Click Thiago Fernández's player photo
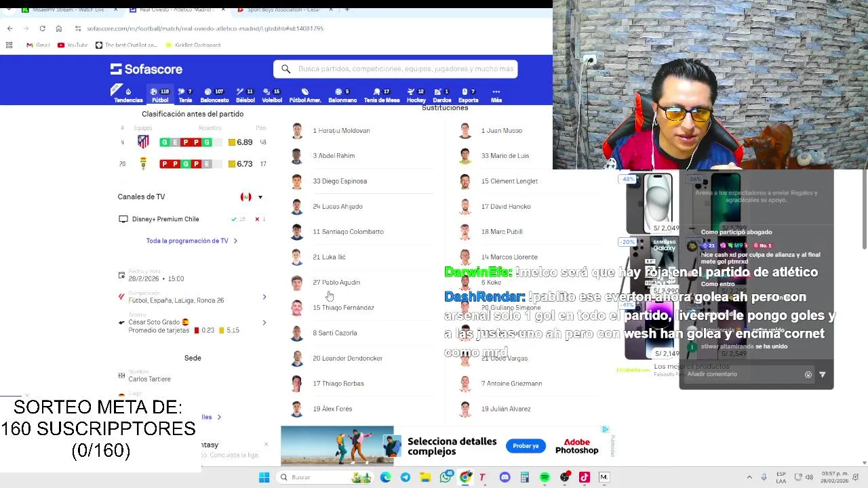Viewport: 868px width, 488px height. point(296,308)
